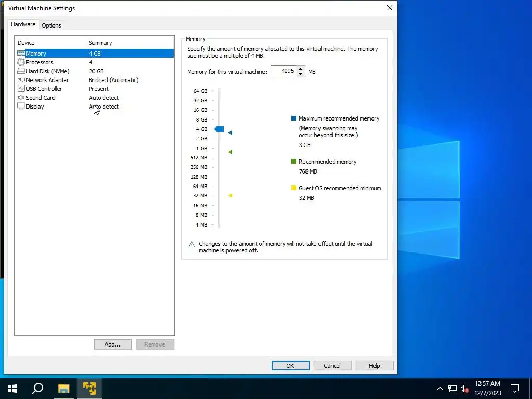Click the memory size input field showing 4096

point(284,71)
